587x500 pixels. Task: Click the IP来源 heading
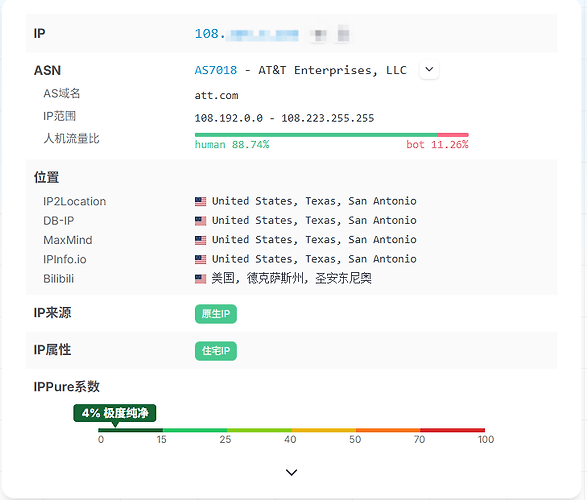click(x=52, y=312)
